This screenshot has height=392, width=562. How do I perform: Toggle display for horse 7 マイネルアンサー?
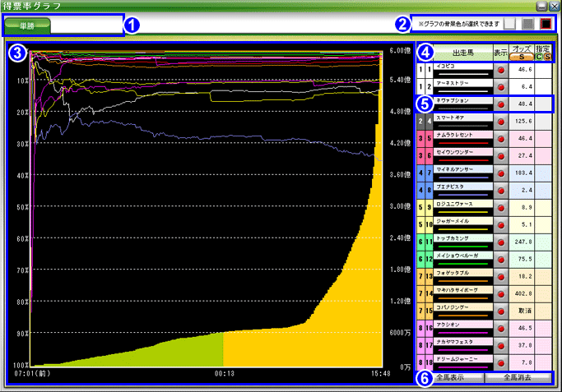coord(501,173)
